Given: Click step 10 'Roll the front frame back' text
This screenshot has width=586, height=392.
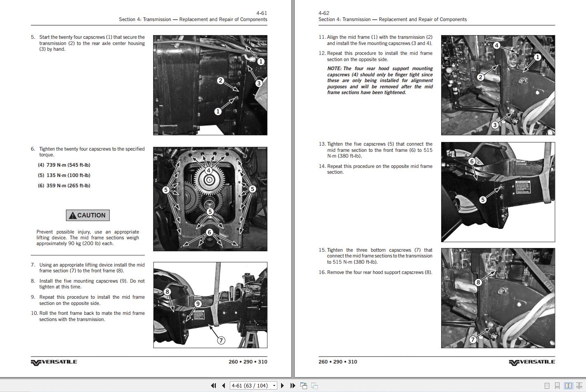Looking at the screenshot, I should (88, 316).
